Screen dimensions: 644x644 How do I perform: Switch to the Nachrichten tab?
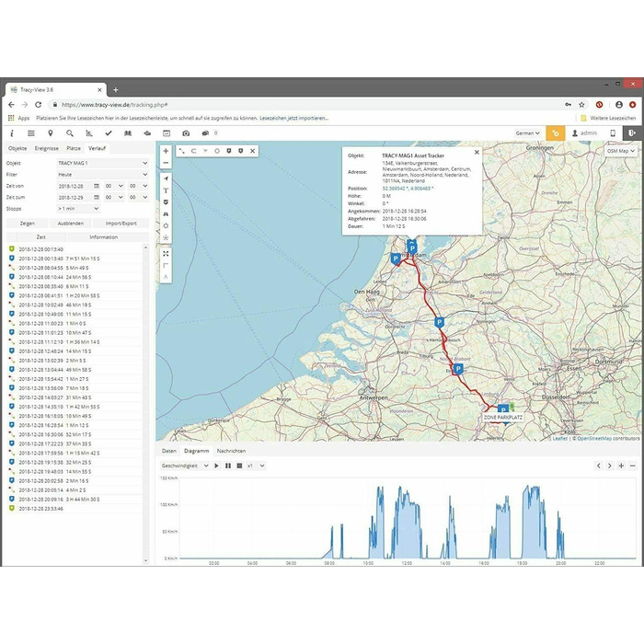pos(231,451)
